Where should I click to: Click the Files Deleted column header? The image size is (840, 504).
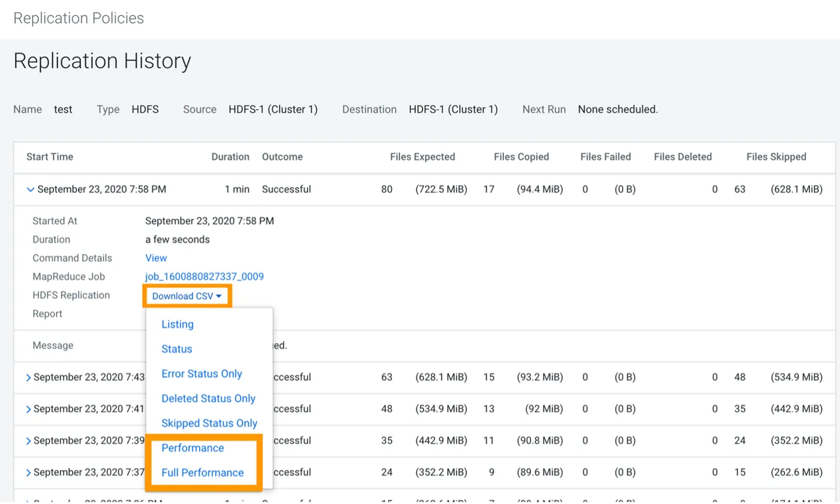pos(683,157)
